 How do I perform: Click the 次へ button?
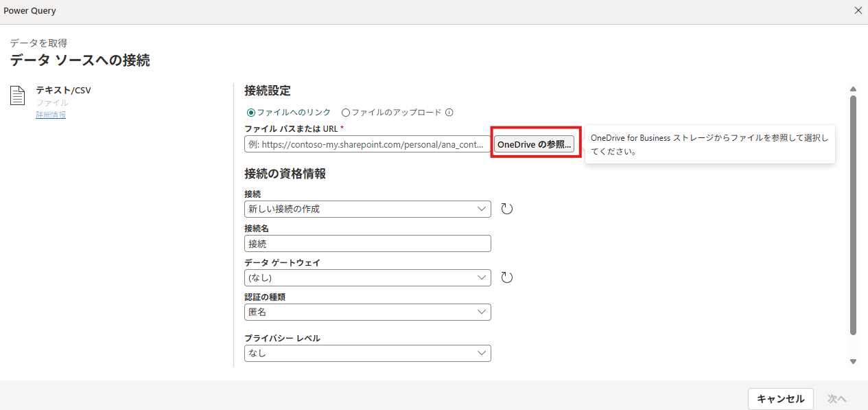(x=836, y=398)
